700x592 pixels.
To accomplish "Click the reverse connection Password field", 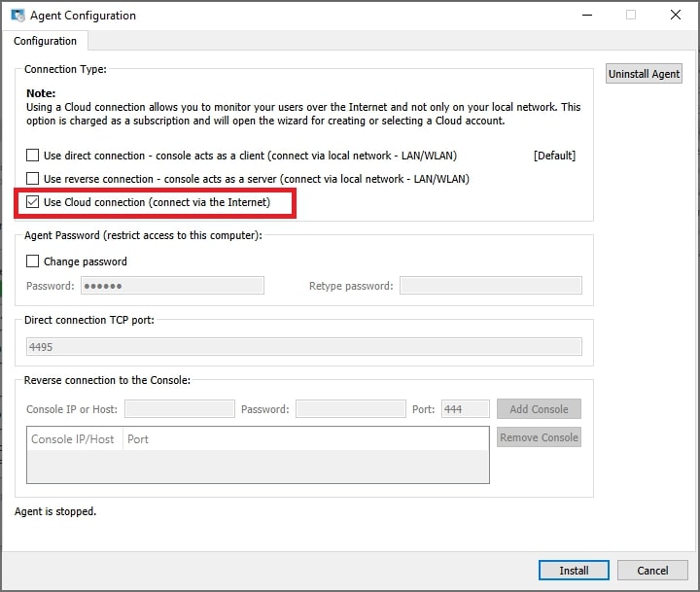I will coord(350,409).
